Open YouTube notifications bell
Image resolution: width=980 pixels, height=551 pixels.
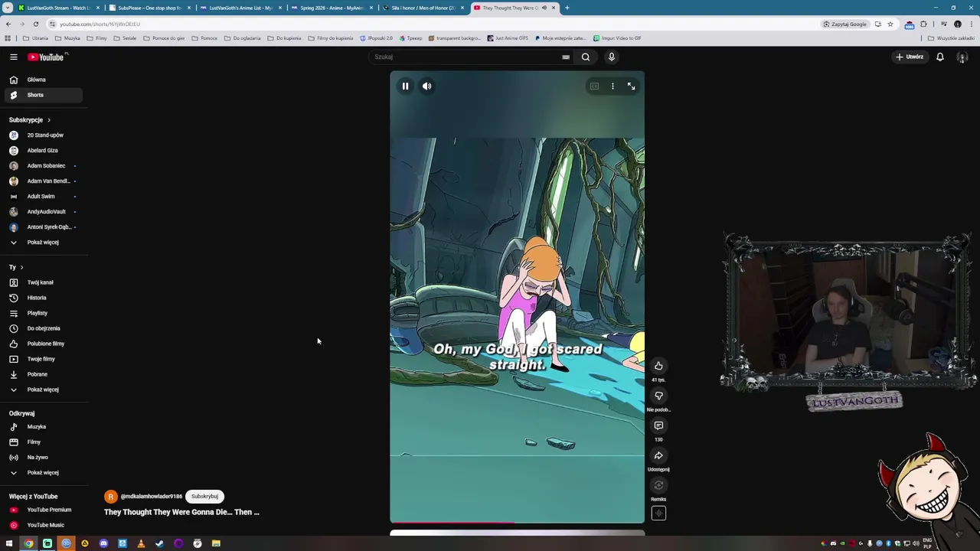coord(940,57)
